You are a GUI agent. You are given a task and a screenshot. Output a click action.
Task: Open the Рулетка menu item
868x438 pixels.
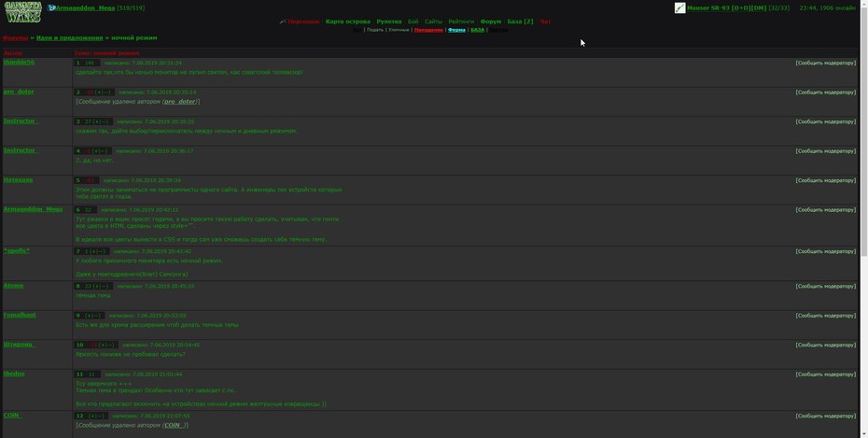click(x=388, y=21)
